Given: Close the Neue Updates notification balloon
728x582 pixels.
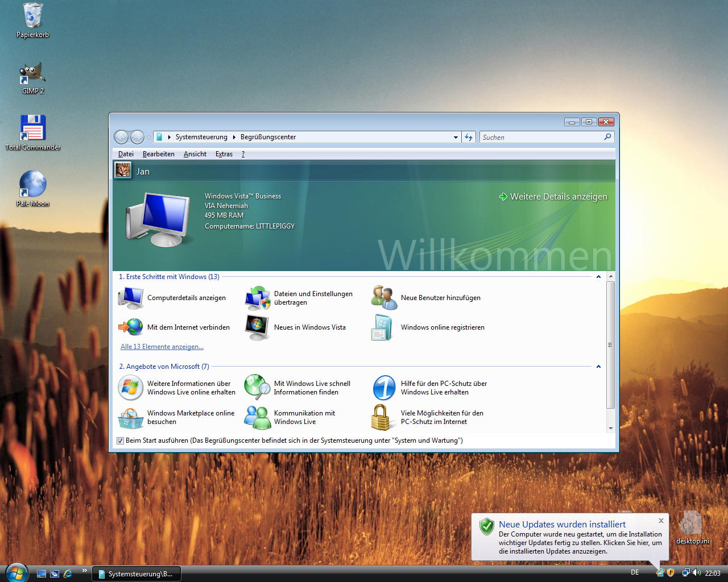Looking at the screenshot, I should pos(661,521).
